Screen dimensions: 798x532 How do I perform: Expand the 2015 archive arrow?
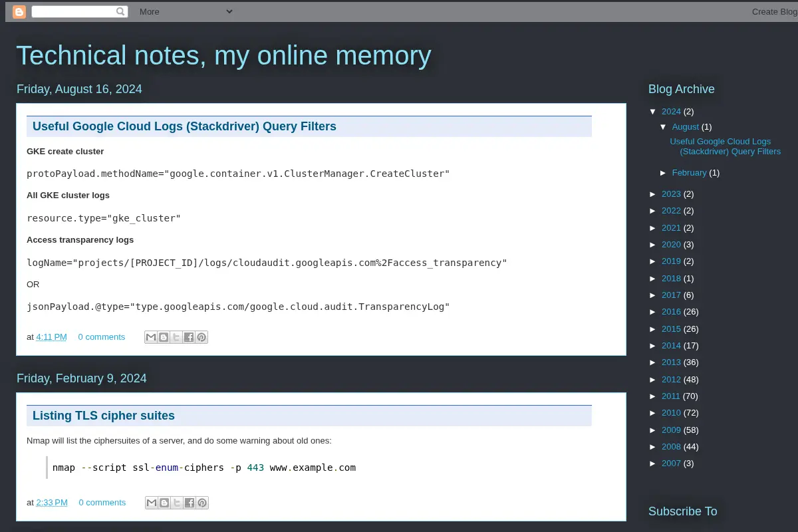(x=653, y=329)
